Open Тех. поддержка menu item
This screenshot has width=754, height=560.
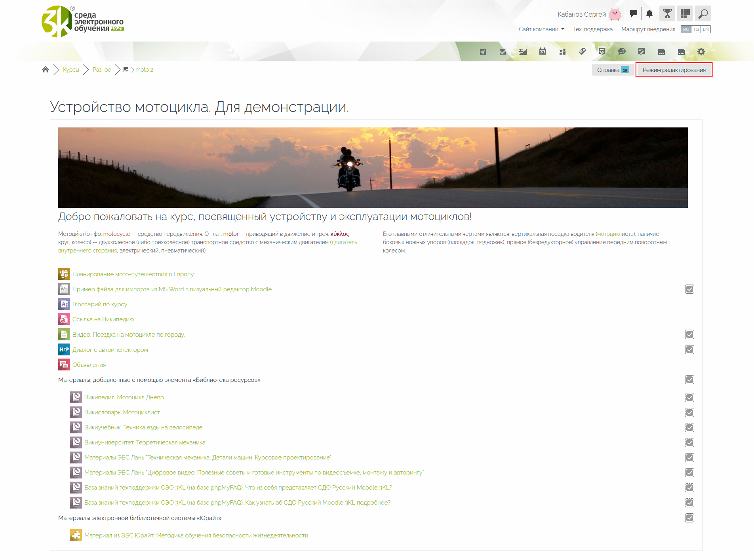click(592, 29)
